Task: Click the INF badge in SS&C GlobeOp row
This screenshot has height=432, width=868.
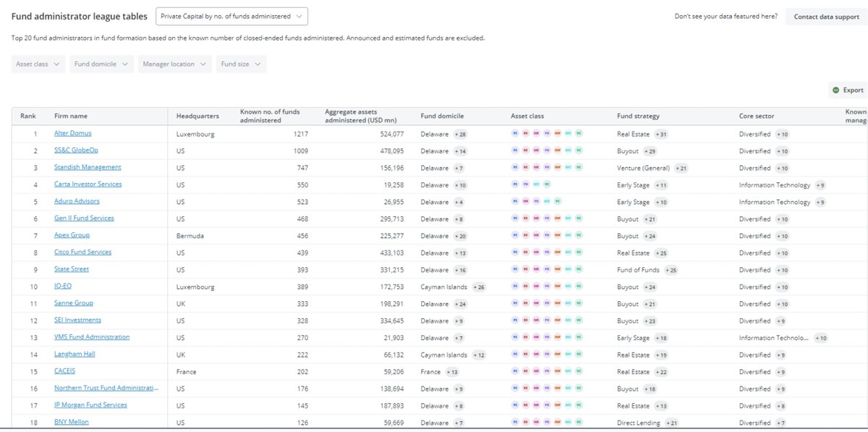Action: [x=558, y=151]
